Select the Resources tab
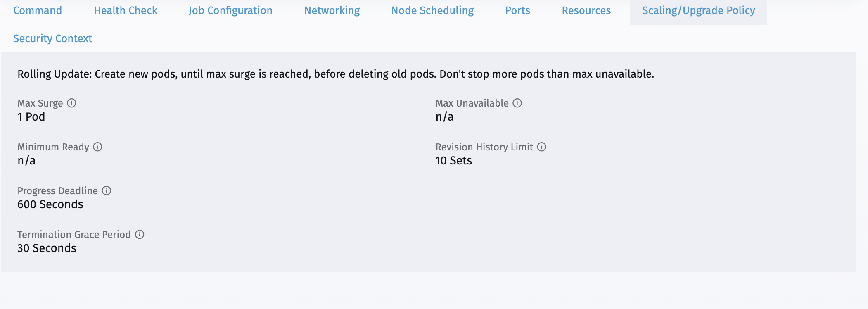 click(586, 10)
